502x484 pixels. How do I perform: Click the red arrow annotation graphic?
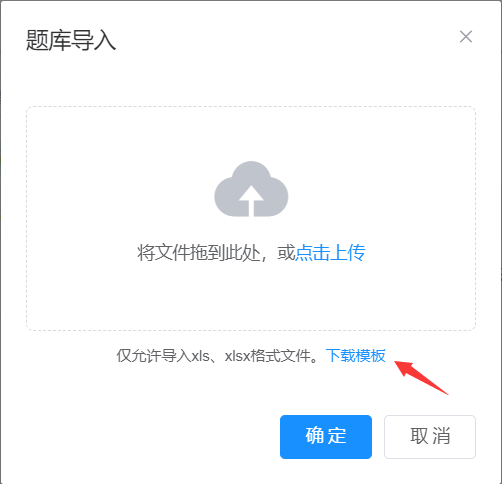[421, 377]
